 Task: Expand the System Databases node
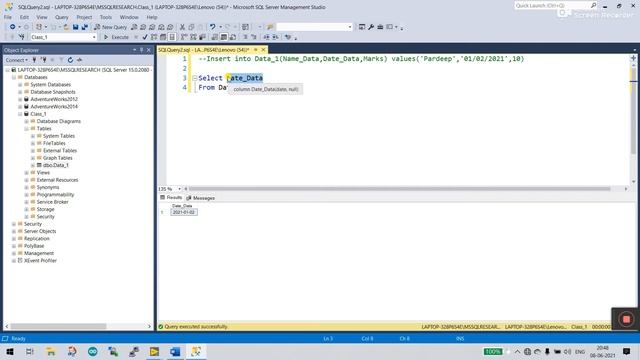[20, 84]
